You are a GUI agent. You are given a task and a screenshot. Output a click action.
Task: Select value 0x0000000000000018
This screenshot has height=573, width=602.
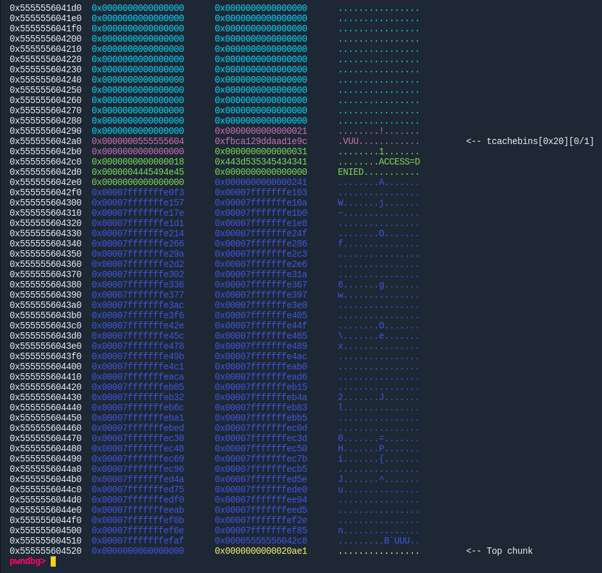tap(138, 162)
